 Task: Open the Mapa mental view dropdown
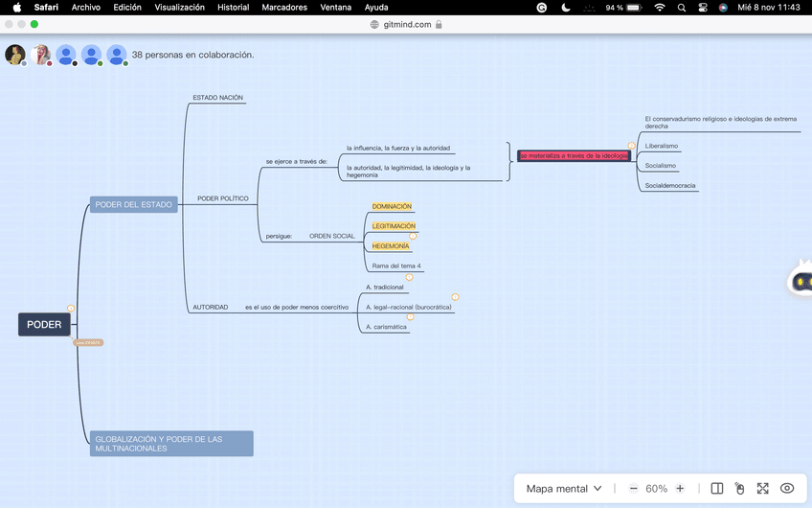pyautogui.click(x=564, y=489)
